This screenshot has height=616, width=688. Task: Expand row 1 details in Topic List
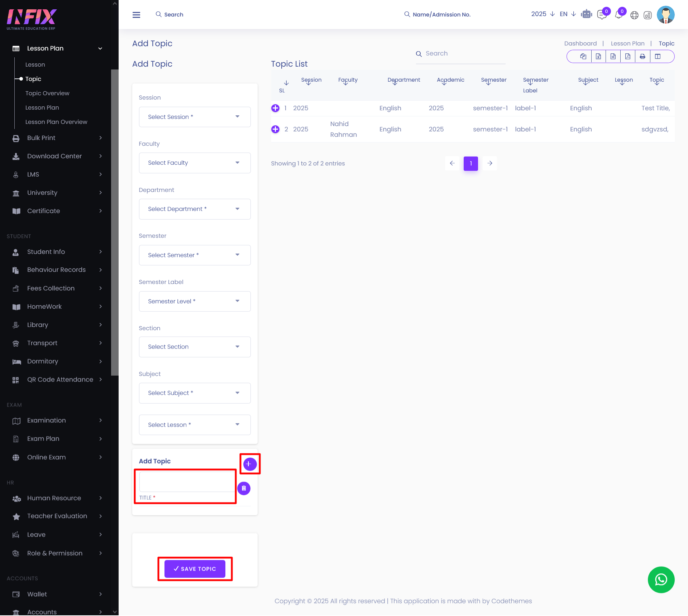click(x=275, y=108)
